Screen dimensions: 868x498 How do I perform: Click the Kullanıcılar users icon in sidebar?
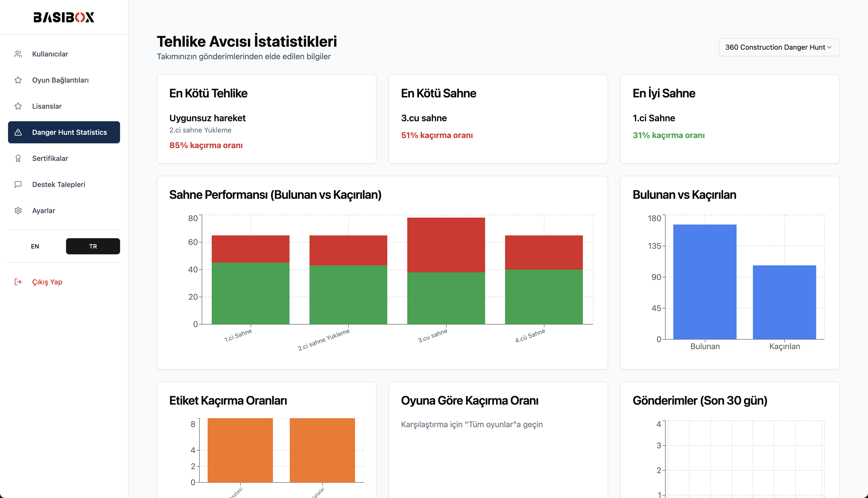tap(18, 54)
